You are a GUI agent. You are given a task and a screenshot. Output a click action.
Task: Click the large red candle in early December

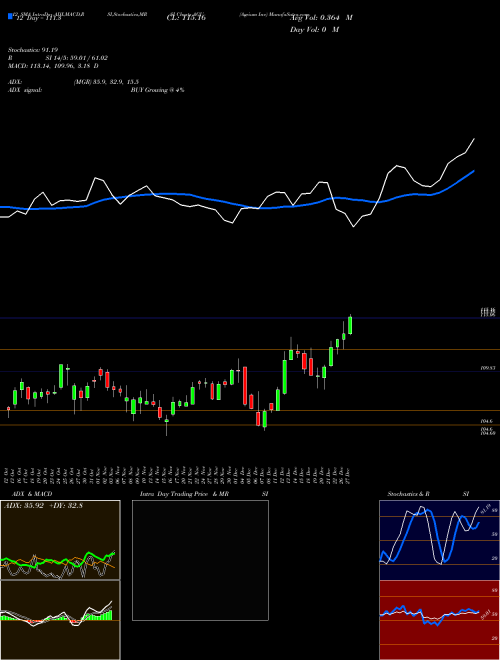pyautogui.click(x=245, y=386)
